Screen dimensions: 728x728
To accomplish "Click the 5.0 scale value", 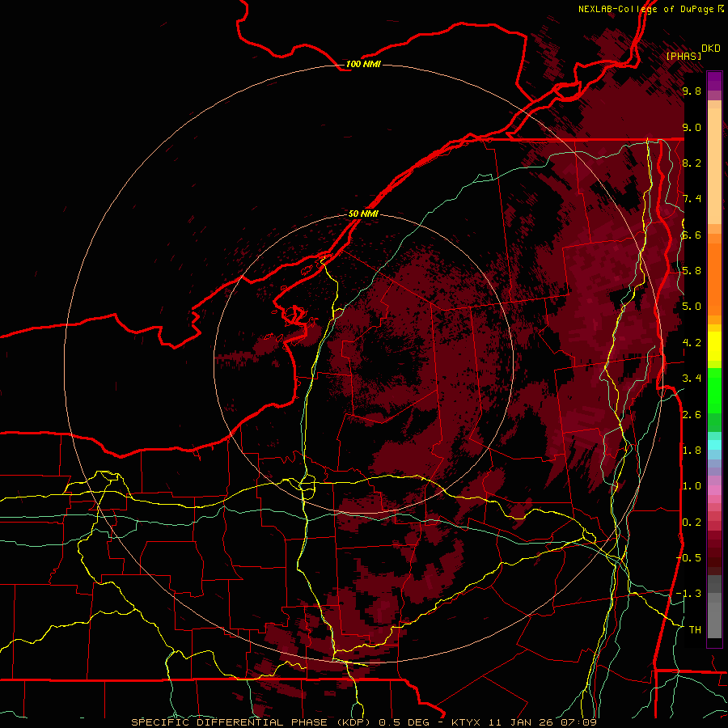I will [692, 307].
